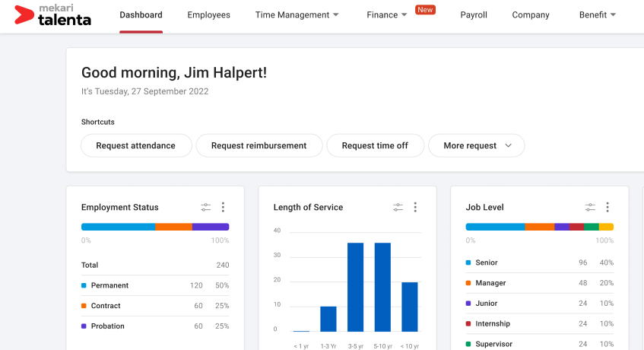Click the Request reimbursement button

[x=259, y=145]
